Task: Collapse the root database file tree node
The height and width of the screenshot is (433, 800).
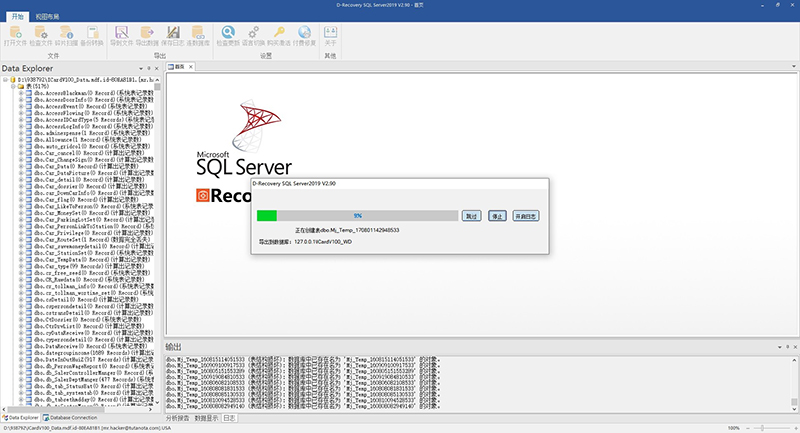Action: [x=6, y=80]
